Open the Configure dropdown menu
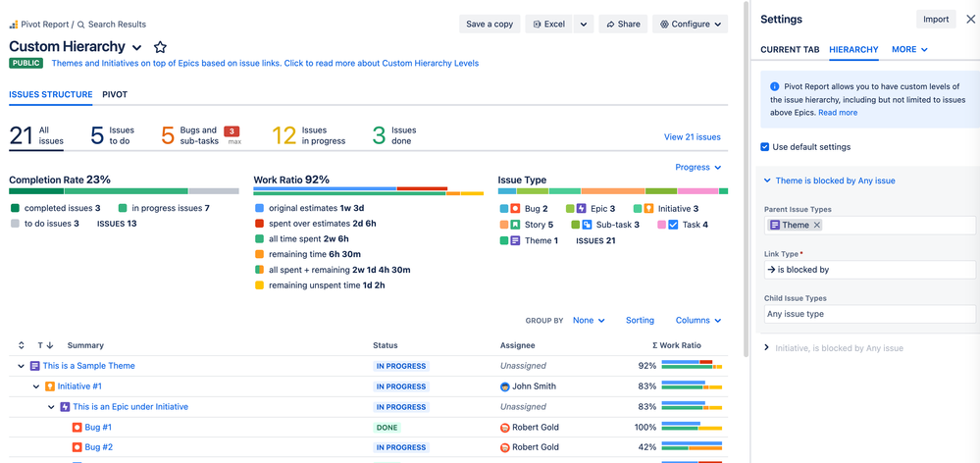980x463 pixels. (691, 25)
